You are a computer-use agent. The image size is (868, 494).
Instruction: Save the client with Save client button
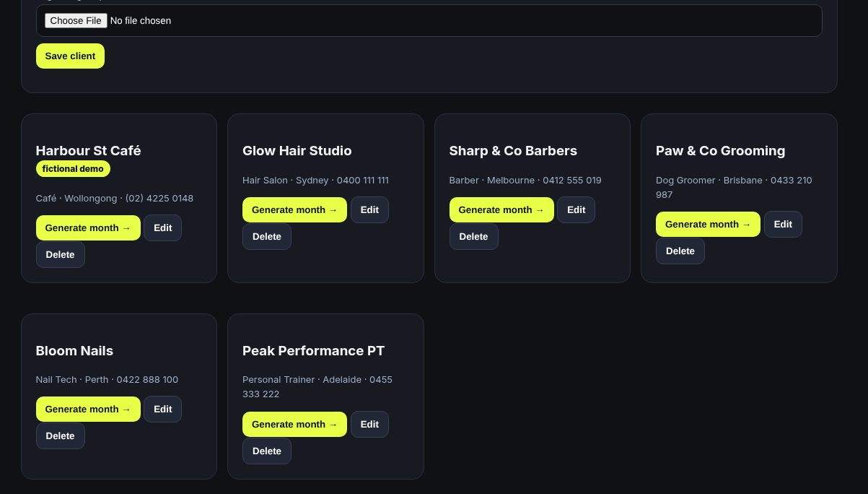tap(70, 56)
